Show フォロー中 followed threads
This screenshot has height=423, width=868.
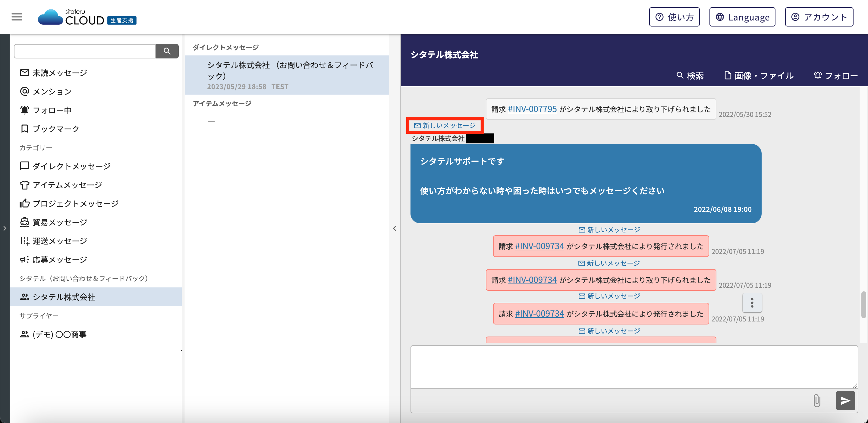[96, 110]
